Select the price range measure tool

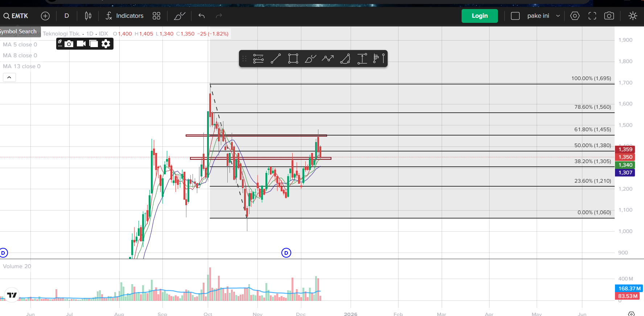(x=362, y=59)
